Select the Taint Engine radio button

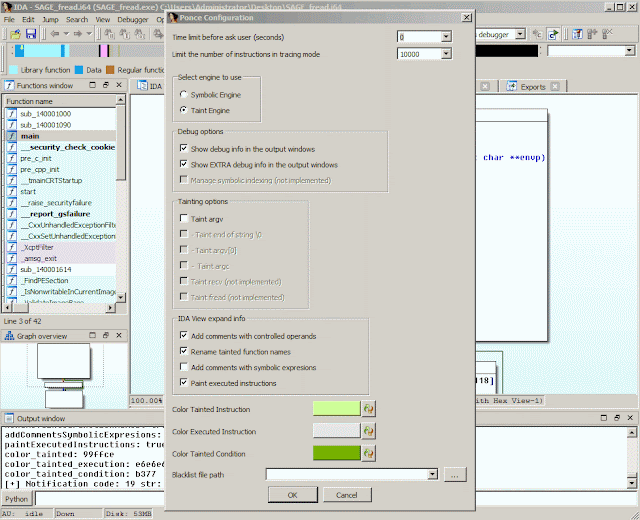point(184,110)
